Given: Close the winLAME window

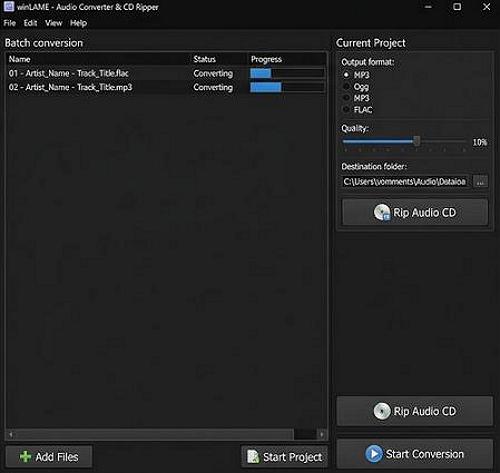Looking at the screenshot, I should (486, 7).
